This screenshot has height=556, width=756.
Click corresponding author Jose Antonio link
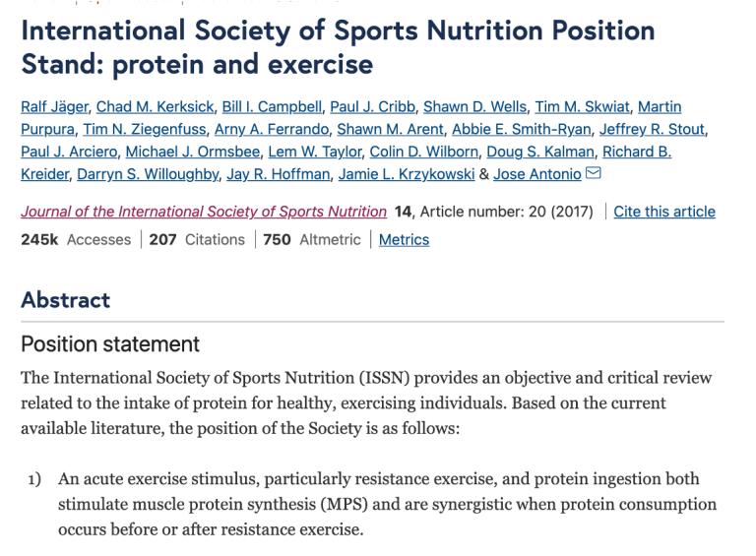tap(537, 174)
